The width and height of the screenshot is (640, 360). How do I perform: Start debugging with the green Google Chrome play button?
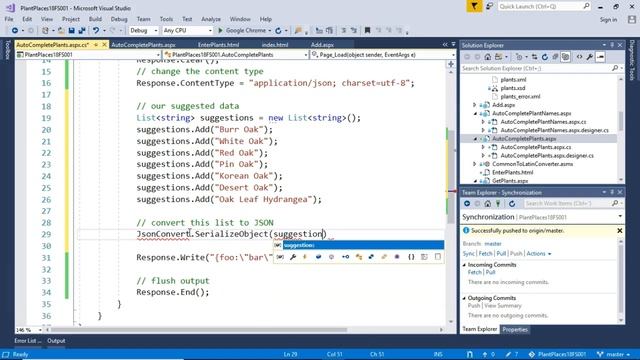point(244,31)
